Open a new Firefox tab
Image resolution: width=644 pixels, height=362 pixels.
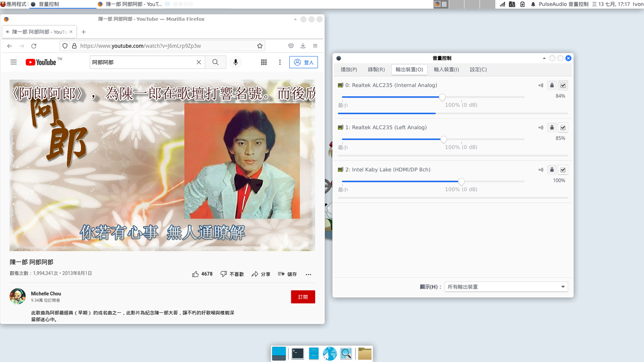pos(83,32)
